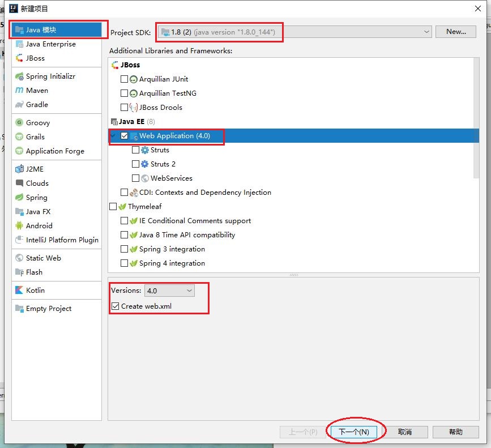The image size is (491, 448).
Task: Uncheck Web Application (4.0) checkbox
Action: [x=125, y=136]
